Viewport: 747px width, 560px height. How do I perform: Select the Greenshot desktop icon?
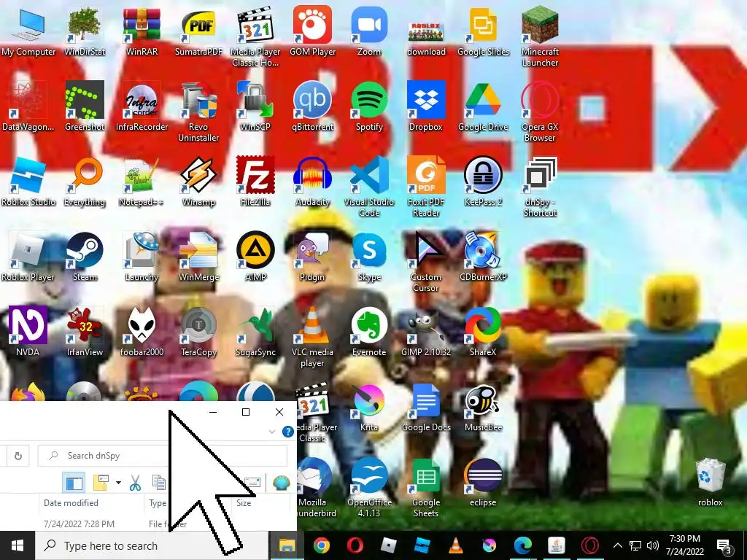[x=85, y=106]
